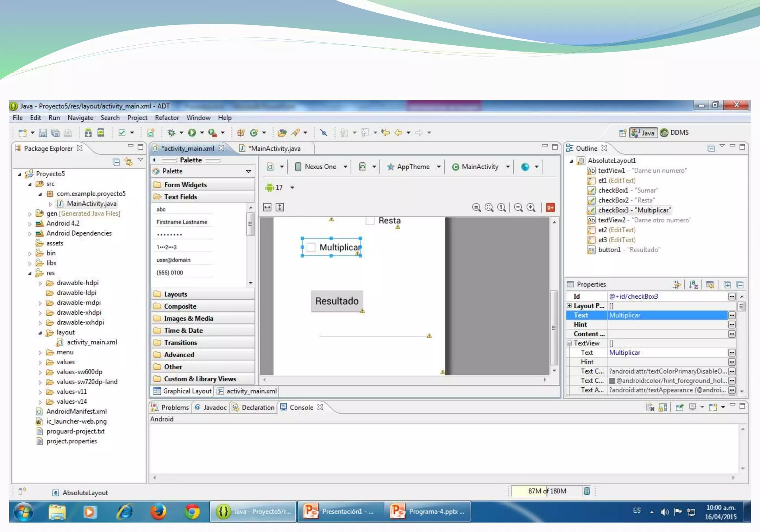The image size is (760, 532).
Task: Open the Android SDK Manager icon
Action: 88,132
